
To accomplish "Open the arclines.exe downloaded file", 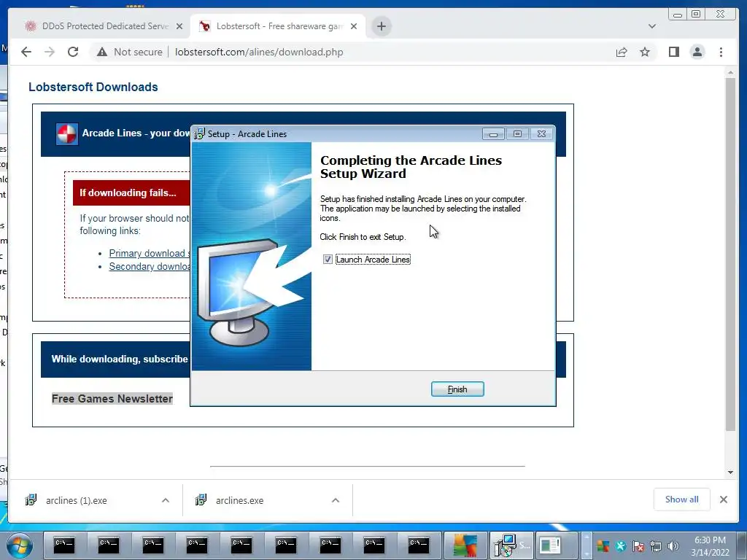I will click(239, 500).
